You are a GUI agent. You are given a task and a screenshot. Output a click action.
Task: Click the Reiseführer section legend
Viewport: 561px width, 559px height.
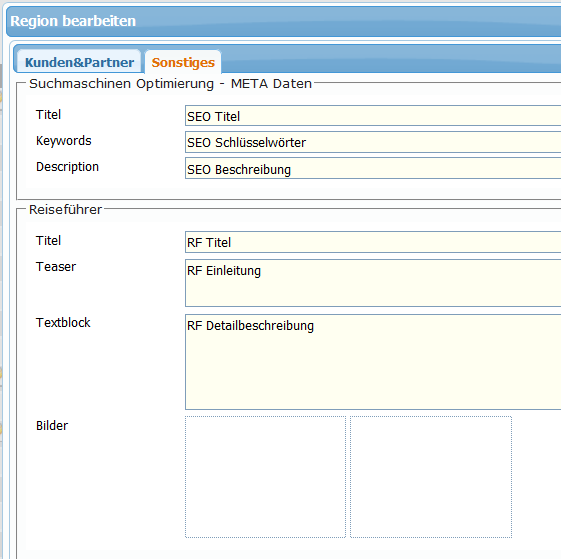pyautogui.click(x=65, y=209)
